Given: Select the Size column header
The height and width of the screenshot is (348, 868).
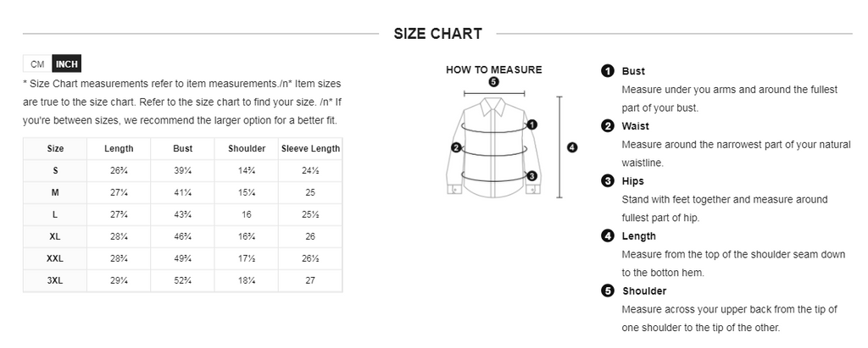Looking at the screenshot, I should [55, 148].
